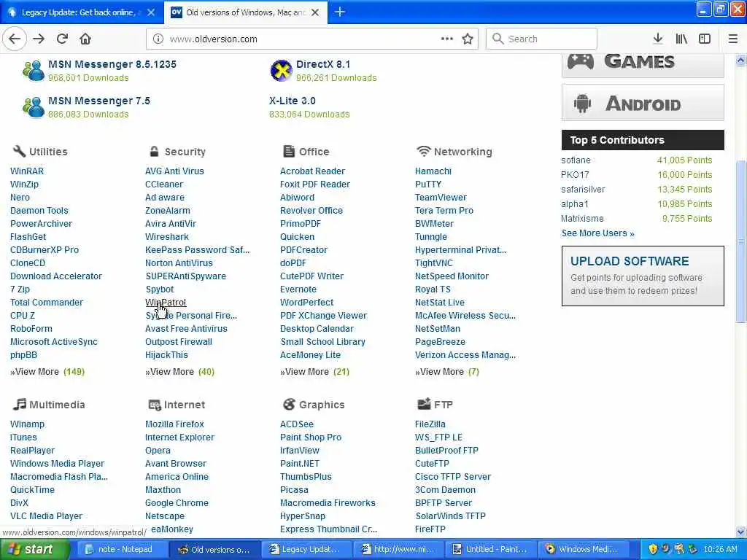Click the Security padlock icon
The width and height of the screenshot is (747, 560).
[x=154, y=152]
